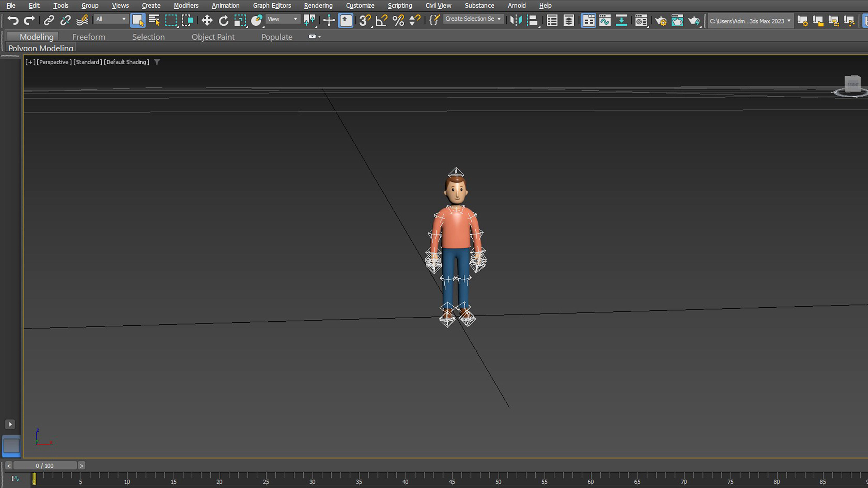Open the Animation menu

pyautogui.click(x=225, y=5)
